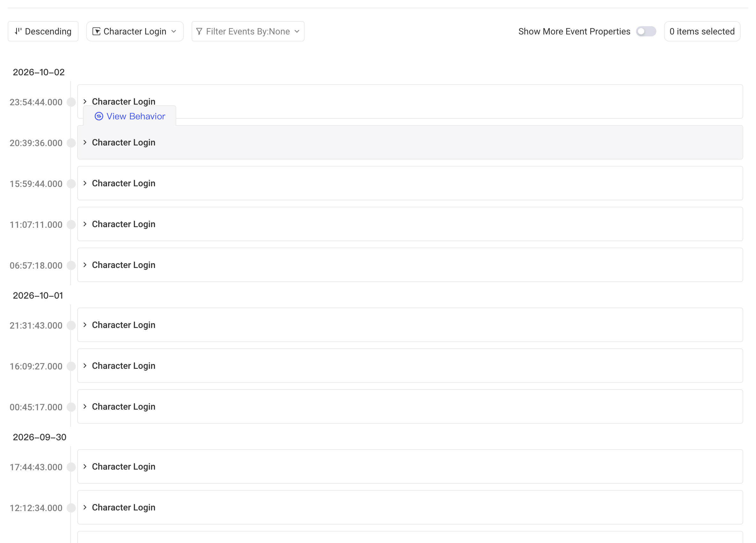Image resolution: width=756 pixels, height=543 pixels.
Task: Select the timeline dot at 17:44:43.000
Action: [x=71, y=467]
